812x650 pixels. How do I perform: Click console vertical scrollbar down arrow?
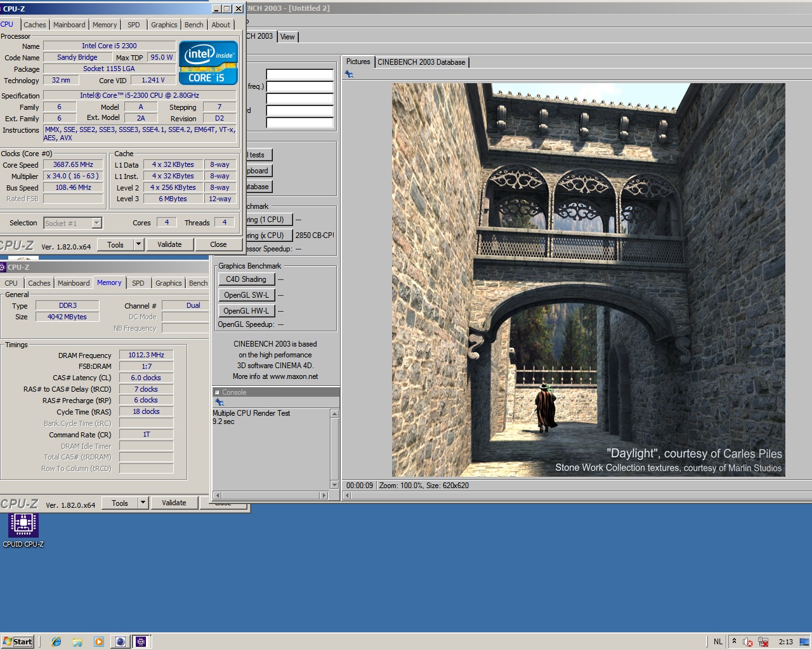[x=334, y=485]
